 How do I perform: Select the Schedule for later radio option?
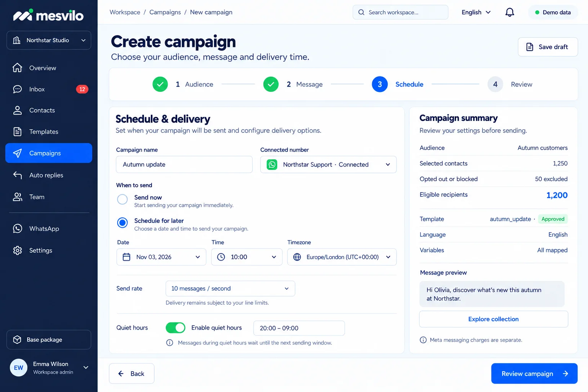122,222
